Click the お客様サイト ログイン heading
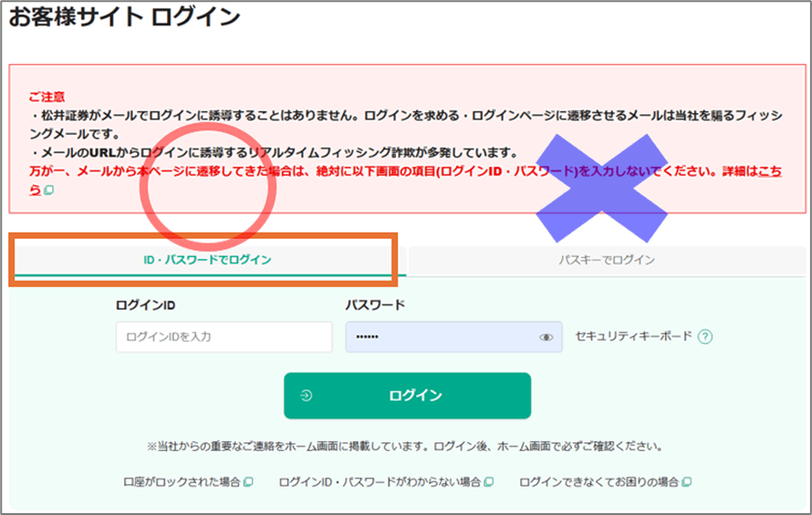Viewport: 812px width, 515px height. (124, 17)
